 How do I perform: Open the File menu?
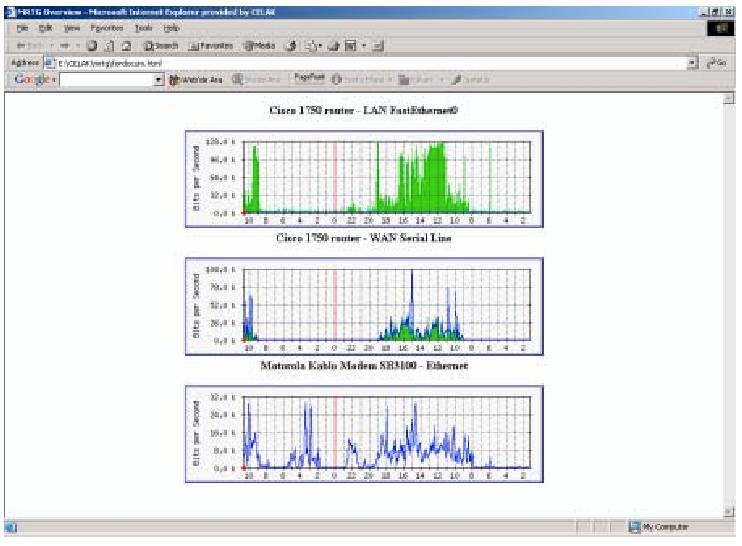tap(22, 28)
